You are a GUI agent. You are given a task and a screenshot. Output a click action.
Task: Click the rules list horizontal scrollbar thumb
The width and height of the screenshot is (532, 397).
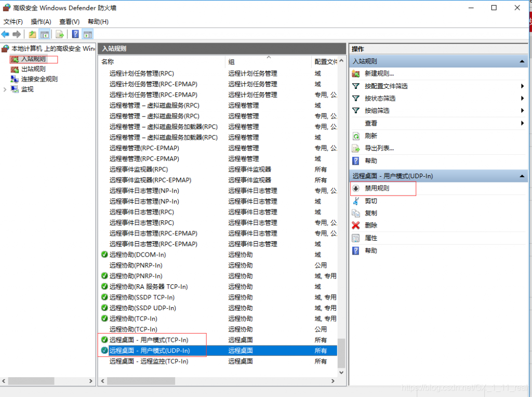coord(141,381)
